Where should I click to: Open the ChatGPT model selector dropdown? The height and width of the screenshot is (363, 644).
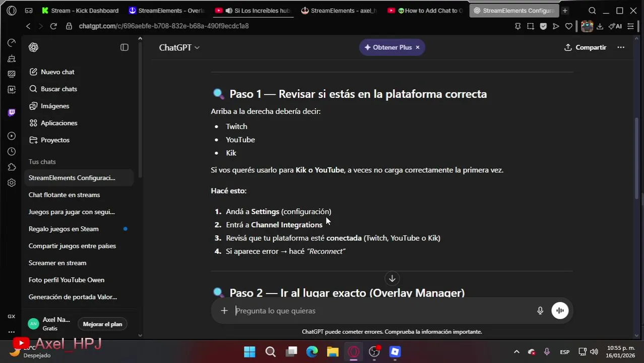(179, 47)
